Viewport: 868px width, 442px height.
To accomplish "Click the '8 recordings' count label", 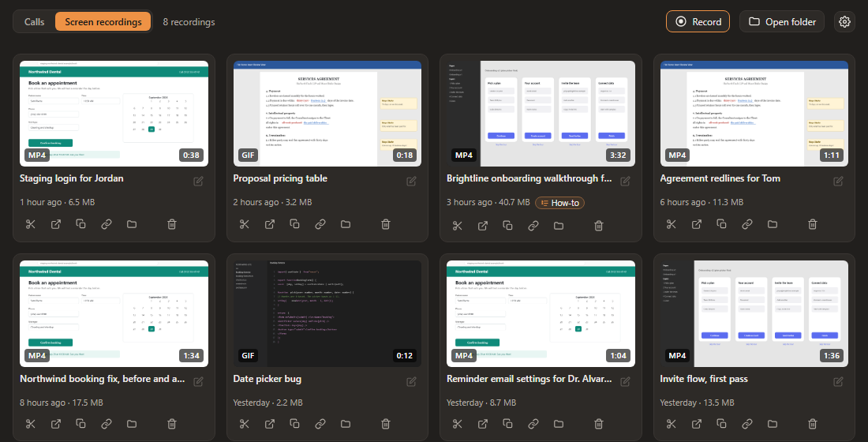I will [x=189, y=22].
